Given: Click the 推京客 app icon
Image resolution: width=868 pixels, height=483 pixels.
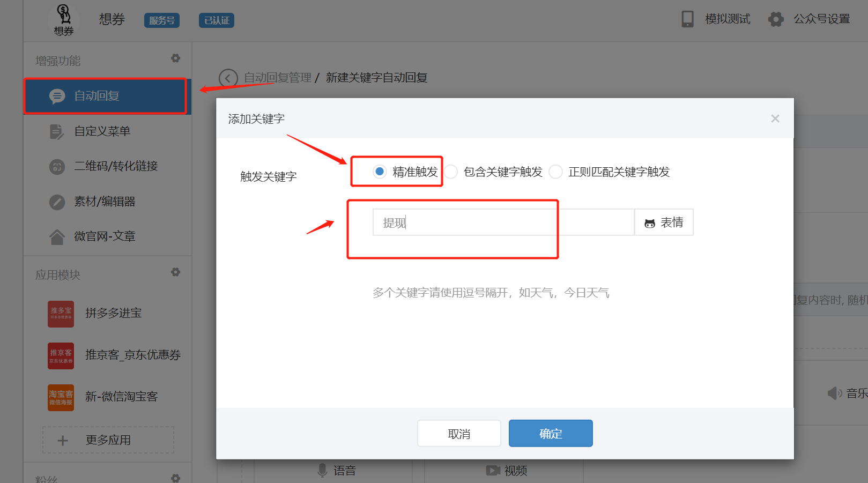Looking at the screenshot, I should click(x=61, y=355).
